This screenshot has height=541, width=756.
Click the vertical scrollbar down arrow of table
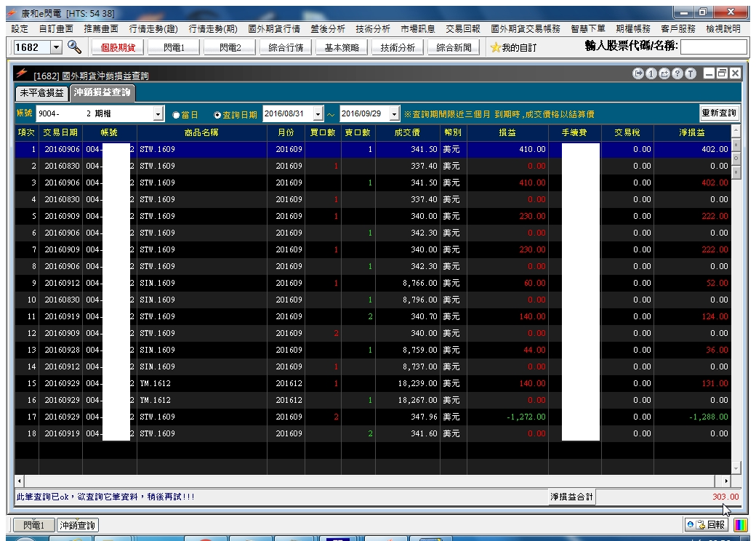736,468
